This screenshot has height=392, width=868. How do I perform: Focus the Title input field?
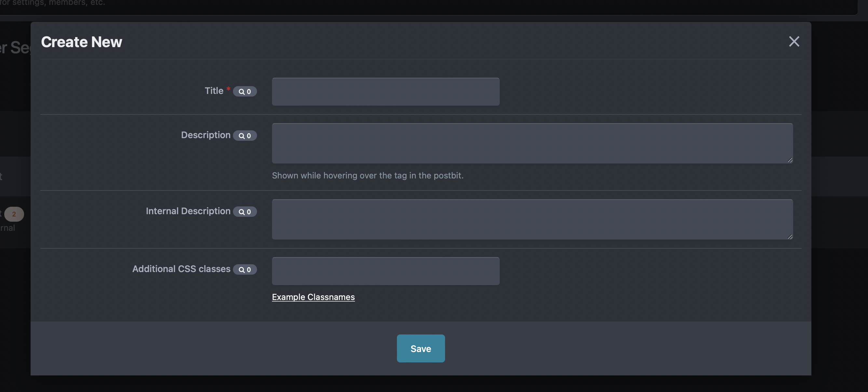[x=386, y=92]
